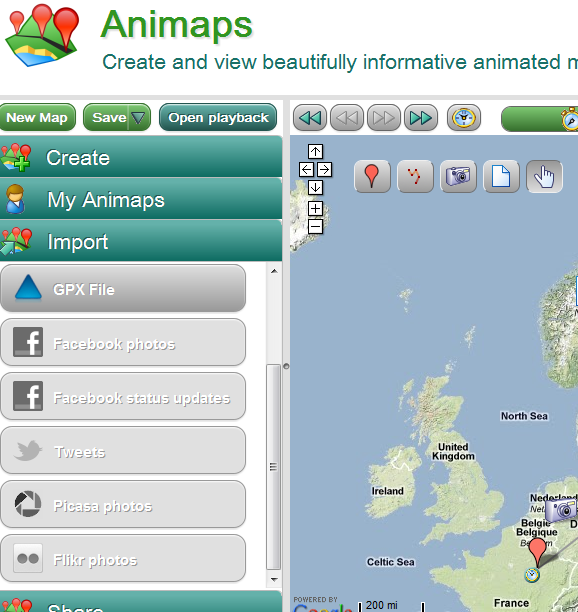Click the Facebook status updates icon
This screenshot has width=578, height=612.
28,396
